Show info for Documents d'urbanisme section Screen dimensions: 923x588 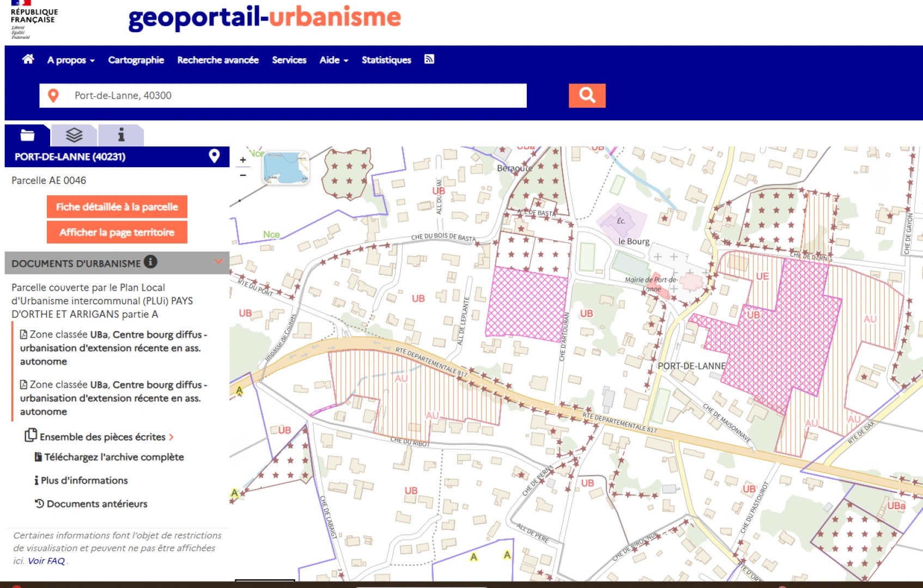pyautogui.click(x=150, y=262)
